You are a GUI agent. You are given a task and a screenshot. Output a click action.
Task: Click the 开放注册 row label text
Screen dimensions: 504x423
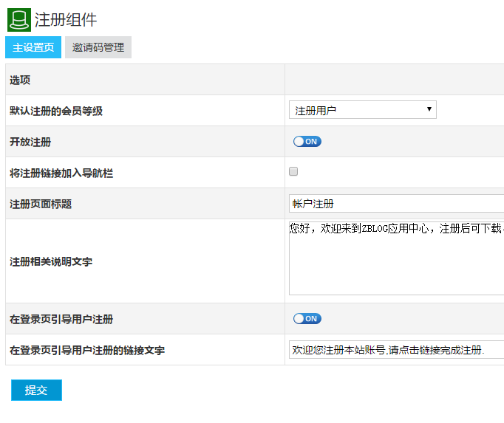[30, 142]
